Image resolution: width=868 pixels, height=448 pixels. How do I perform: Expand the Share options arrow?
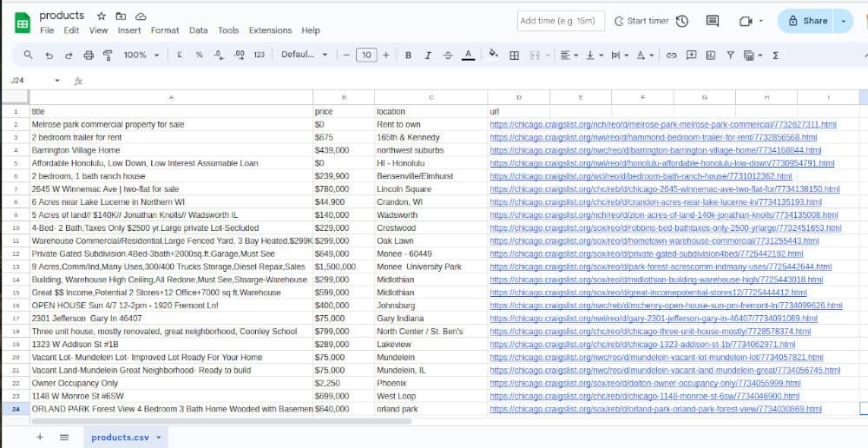[x=843, y=21]
